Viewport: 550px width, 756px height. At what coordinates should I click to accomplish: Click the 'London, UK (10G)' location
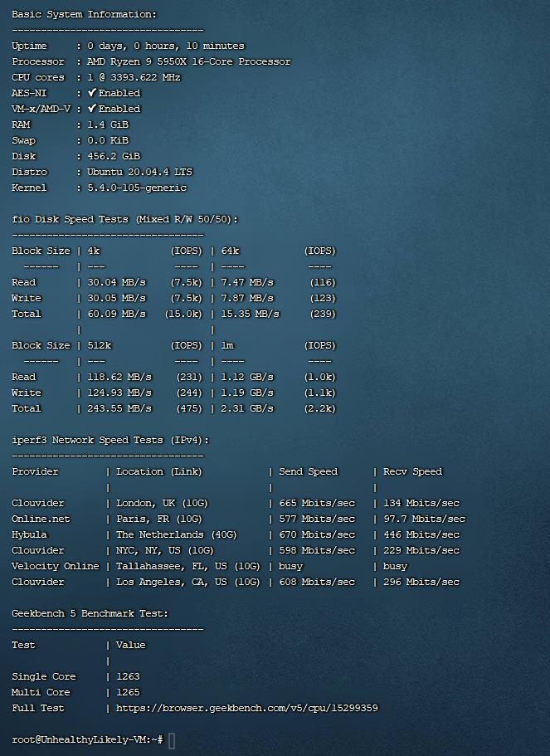[162, 504]
